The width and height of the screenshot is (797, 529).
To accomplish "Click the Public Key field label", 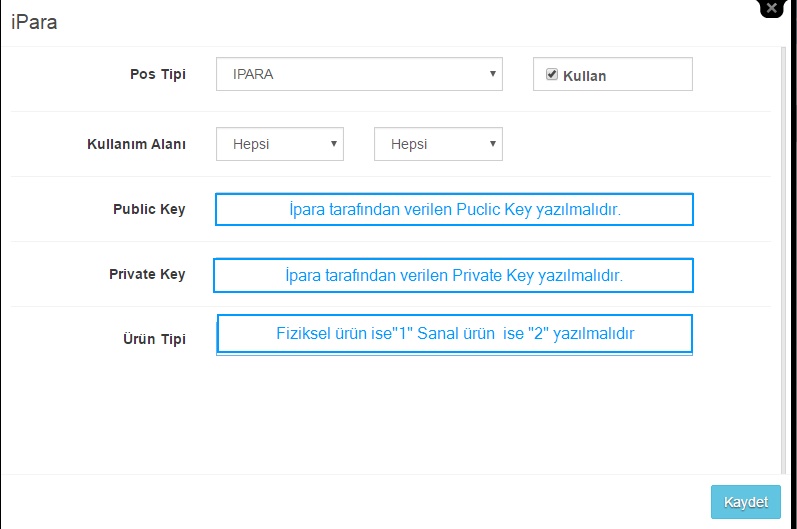I will pyautogui.click(x=149, y=209).
